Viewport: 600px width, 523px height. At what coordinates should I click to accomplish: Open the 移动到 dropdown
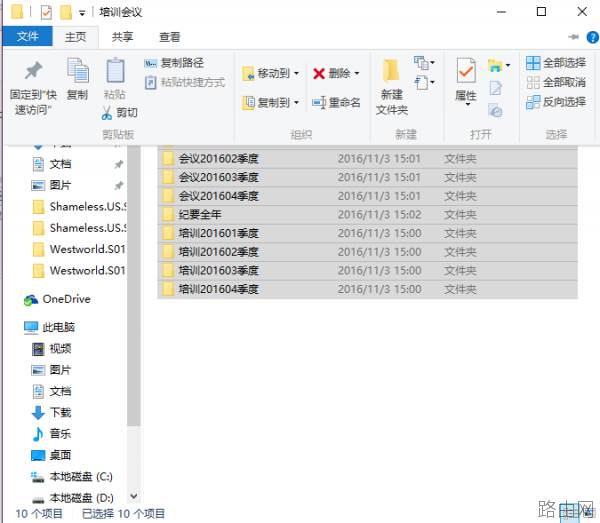tap(271, 73)
